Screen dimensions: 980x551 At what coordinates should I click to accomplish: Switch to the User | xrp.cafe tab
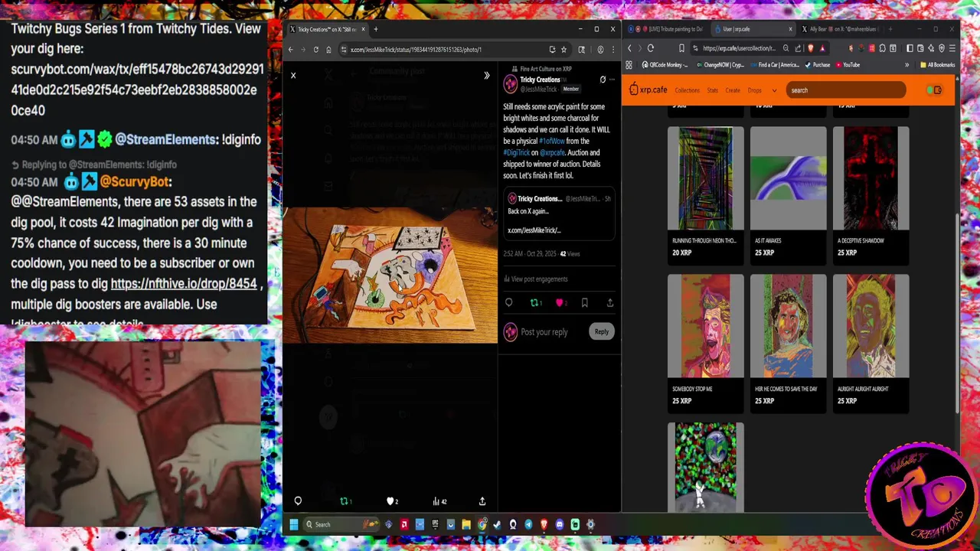pos(753,29)
